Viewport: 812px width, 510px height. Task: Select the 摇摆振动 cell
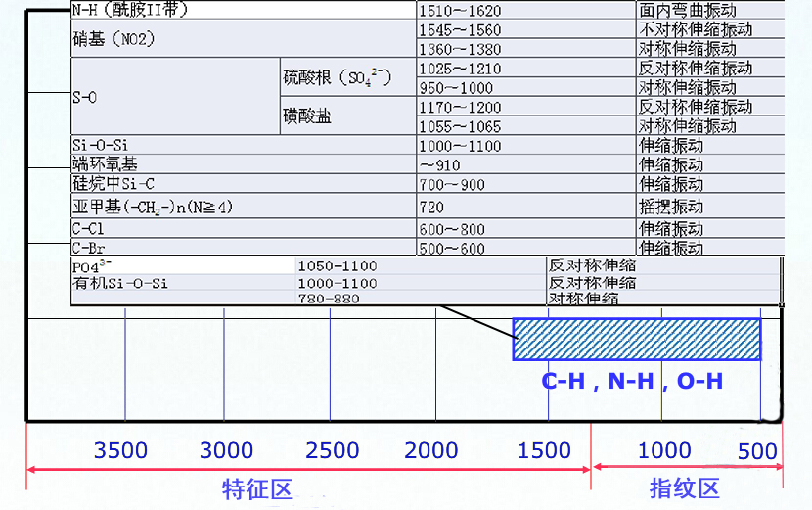(710, 207)
